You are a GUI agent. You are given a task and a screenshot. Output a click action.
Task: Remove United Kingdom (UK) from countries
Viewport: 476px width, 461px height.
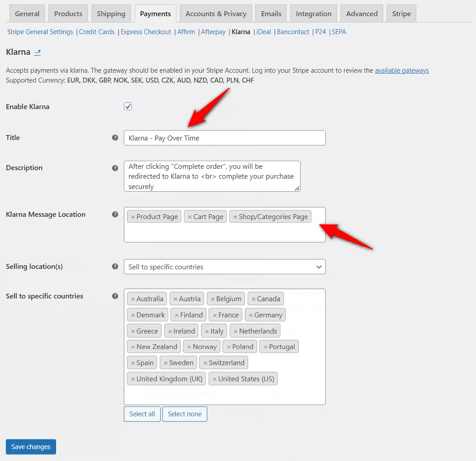click(133, 379)
